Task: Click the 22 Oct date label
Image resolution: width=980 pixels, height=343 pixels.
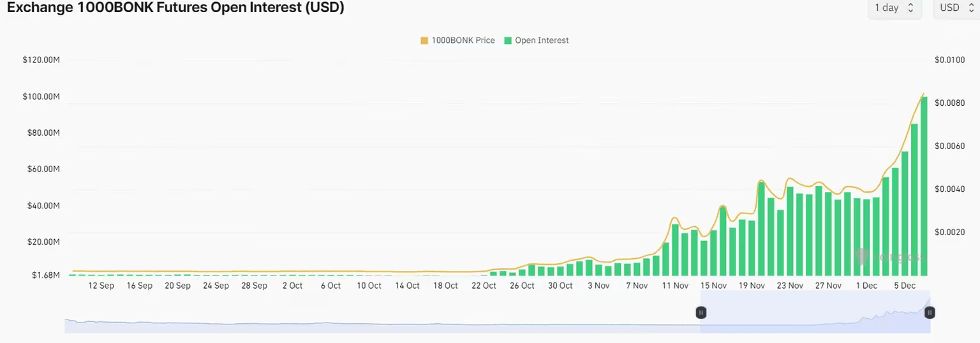Action: click(x=484, y=286)
